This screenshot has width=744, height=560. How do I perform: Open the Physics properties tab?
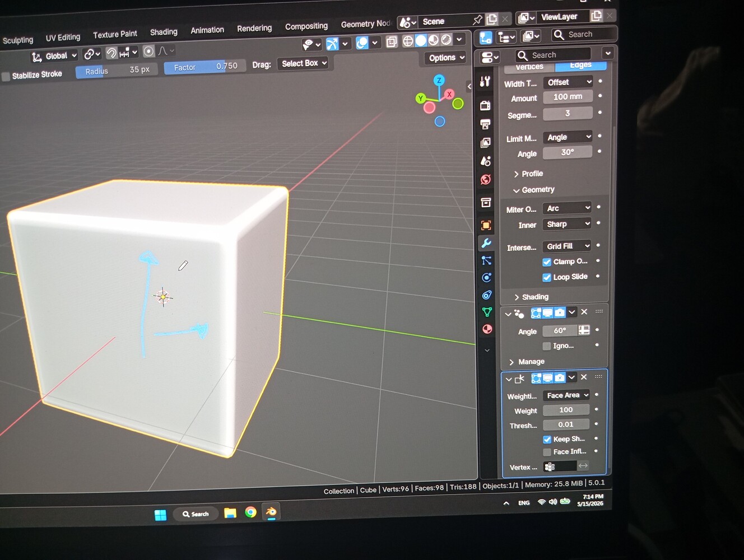(x=486, y=278)
